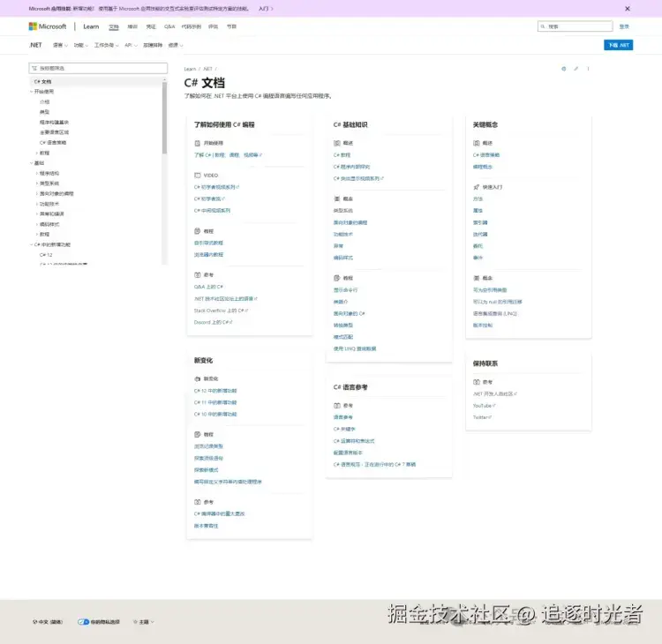Focus the site search box

pos(575,26)
